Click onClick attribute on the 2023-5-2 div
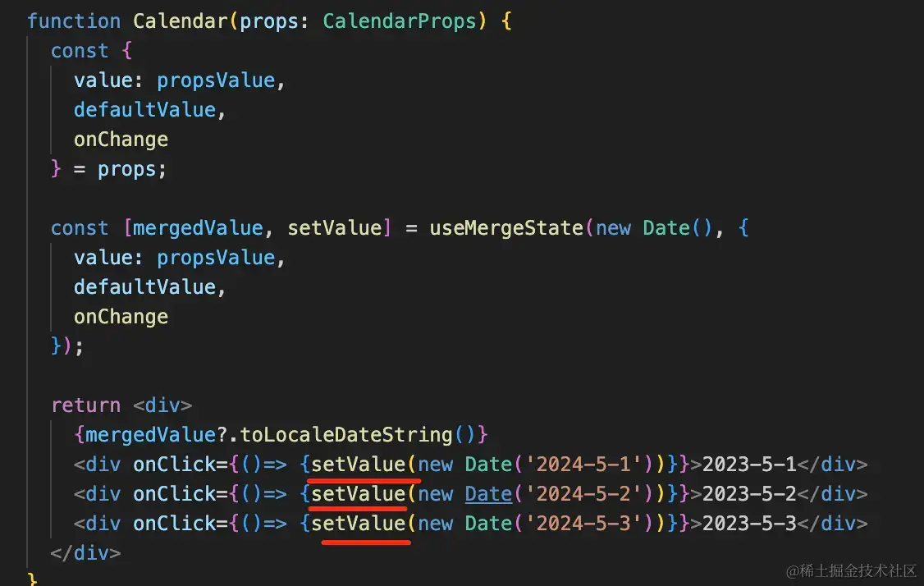This screenshot has width=924, height=586. tap(181, 494)
